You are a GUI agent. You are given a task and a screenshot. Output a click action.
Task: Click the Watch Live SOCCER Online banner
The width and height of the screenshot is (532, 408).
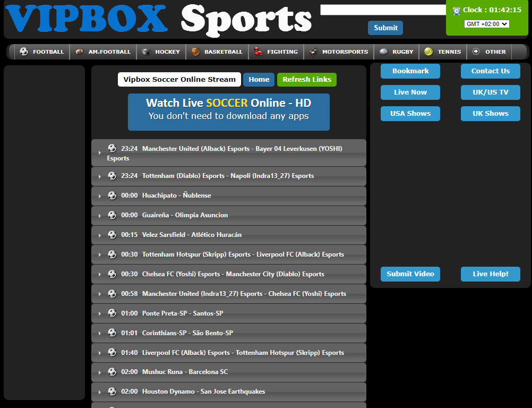point(229,112)
